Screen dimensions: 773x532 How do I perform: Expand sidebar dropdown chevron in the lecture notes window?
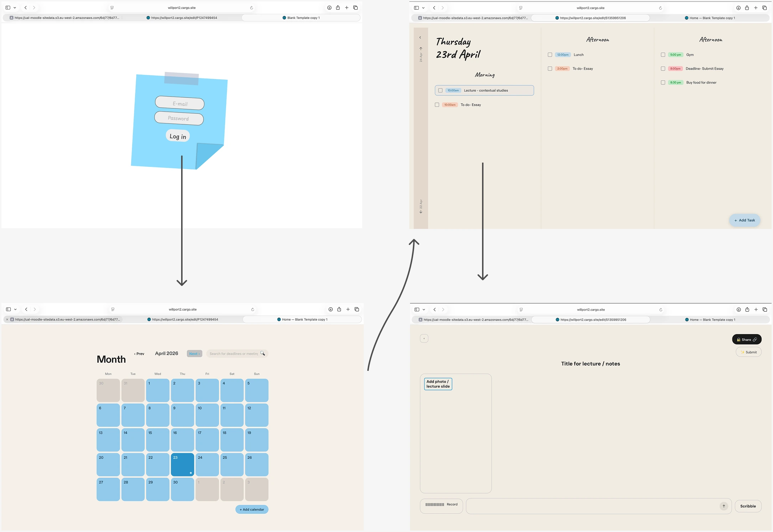coord(424,310)
